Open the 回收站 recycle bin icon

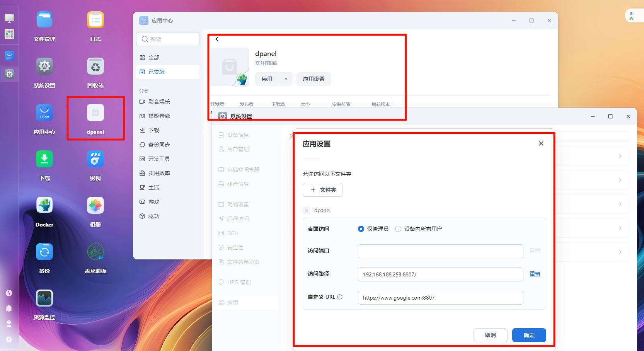coord(95,66)
